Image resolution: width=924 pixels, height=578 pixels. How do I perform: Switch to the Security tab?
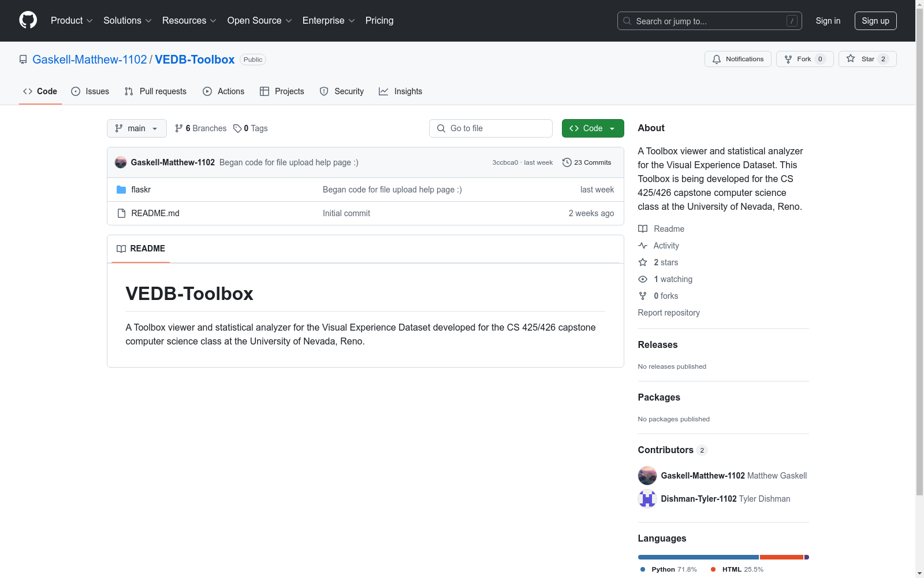tap(342, 91)
